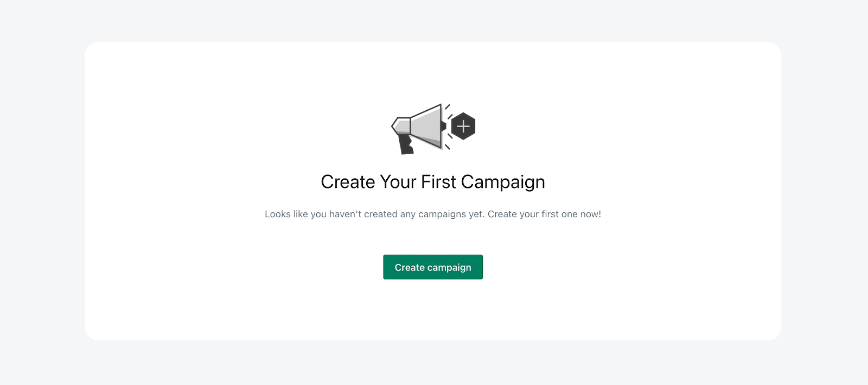The width and height of the screenshot is (868, 385).
Task: Click the megaphone's dark handle grip
Action: pyautogui.click(x=406, y=144)
